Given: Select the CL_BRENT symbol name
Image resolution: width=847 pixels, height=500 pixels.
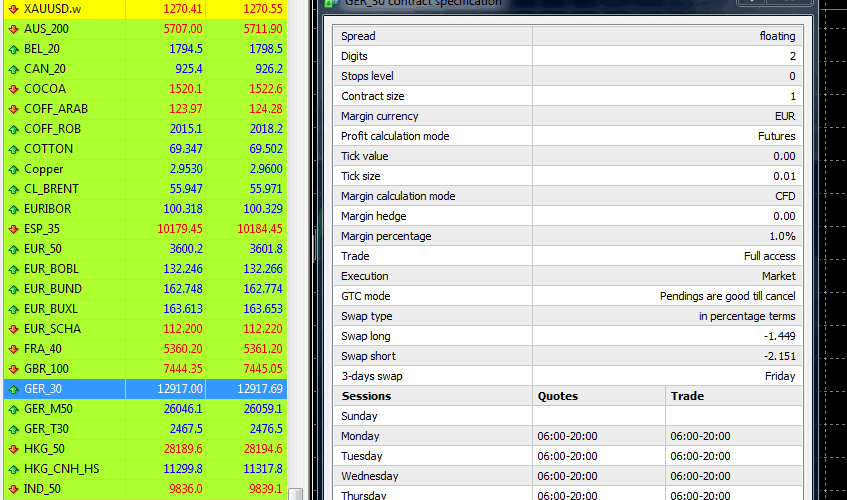Looking at the screenshot, I should [x=51, y=189].
